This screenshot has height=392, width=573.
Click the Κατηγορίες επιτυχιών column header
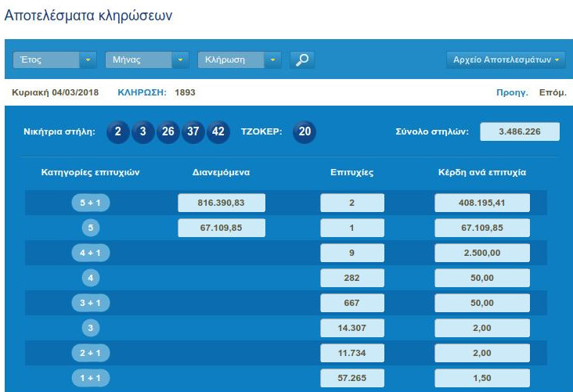90,172
